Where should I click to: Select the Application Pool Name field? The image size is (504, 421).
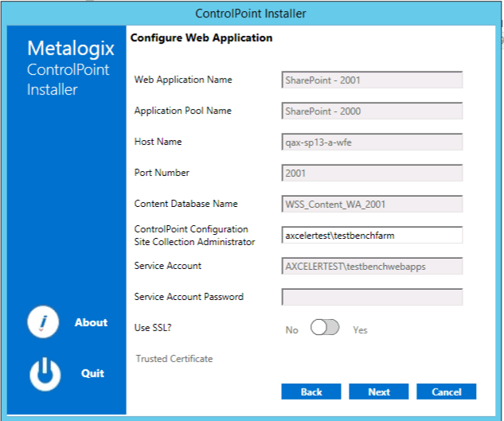coord(372,111)
